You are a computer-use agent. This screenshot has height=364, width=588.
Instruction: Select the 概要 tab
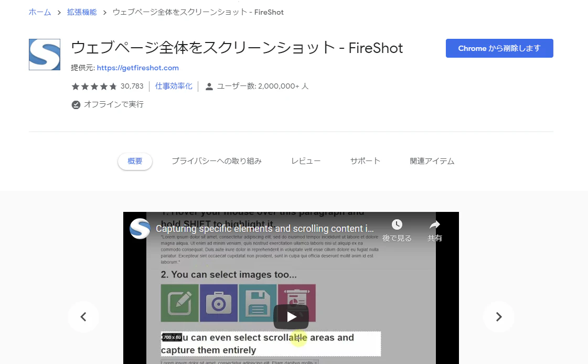[x=135, y=161]
